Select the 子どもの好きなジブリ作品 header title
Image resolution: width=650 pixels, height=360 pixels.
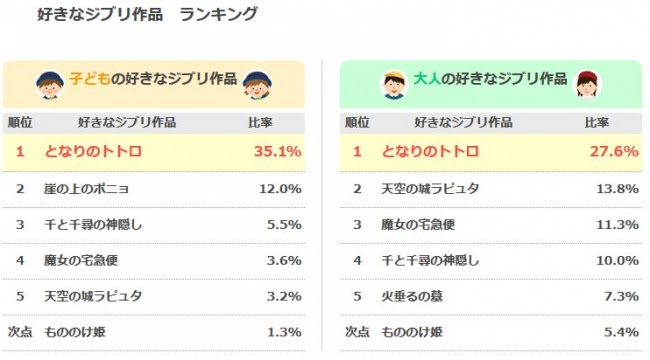point(153,79)
